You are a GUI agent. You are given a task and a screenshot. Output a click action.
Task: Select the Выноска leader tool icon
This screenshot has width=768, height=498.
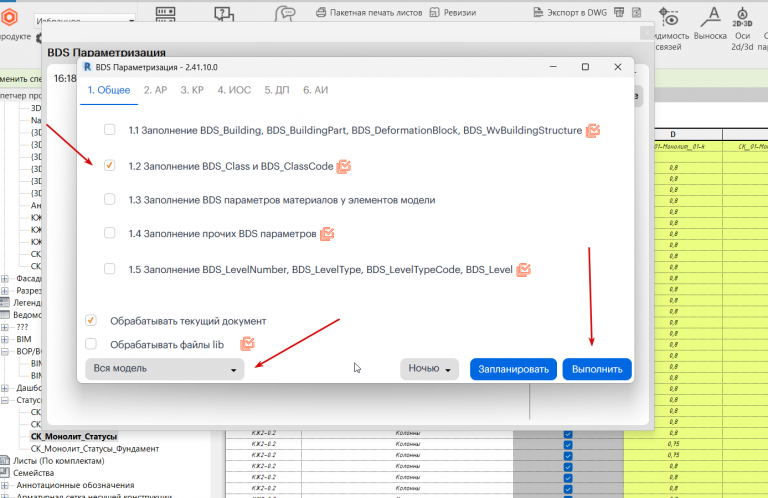[x=710, y=17]
